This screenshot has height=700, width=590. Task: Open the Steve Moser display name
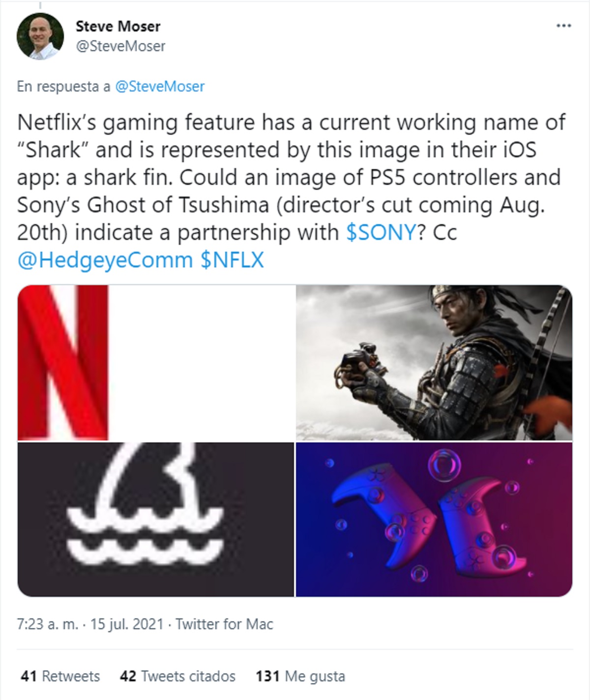point(118,26)
